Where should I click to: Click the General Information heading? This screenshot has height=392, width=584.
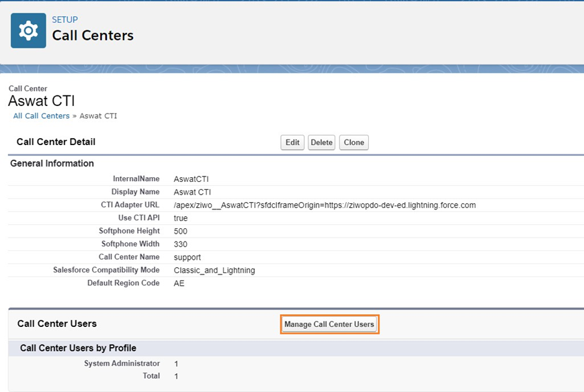click(x=52, y=163)
